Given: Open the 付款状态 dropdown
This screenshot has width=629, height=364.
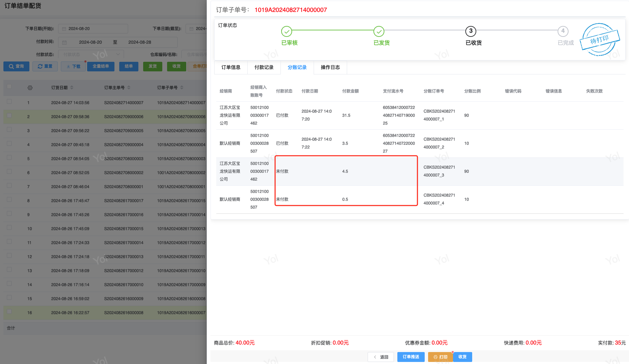Looking at the screenshot, I should 91,54.
